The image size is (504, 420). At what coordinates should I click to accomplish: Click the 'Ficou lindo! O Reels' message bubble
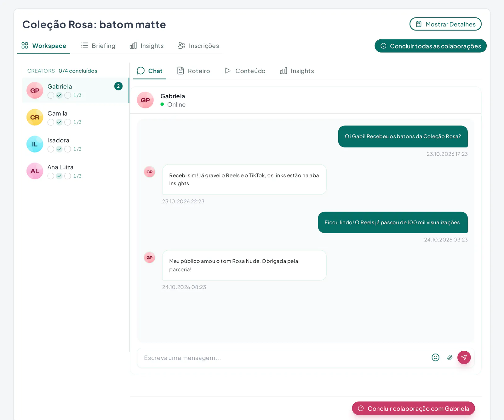[393, 222]
